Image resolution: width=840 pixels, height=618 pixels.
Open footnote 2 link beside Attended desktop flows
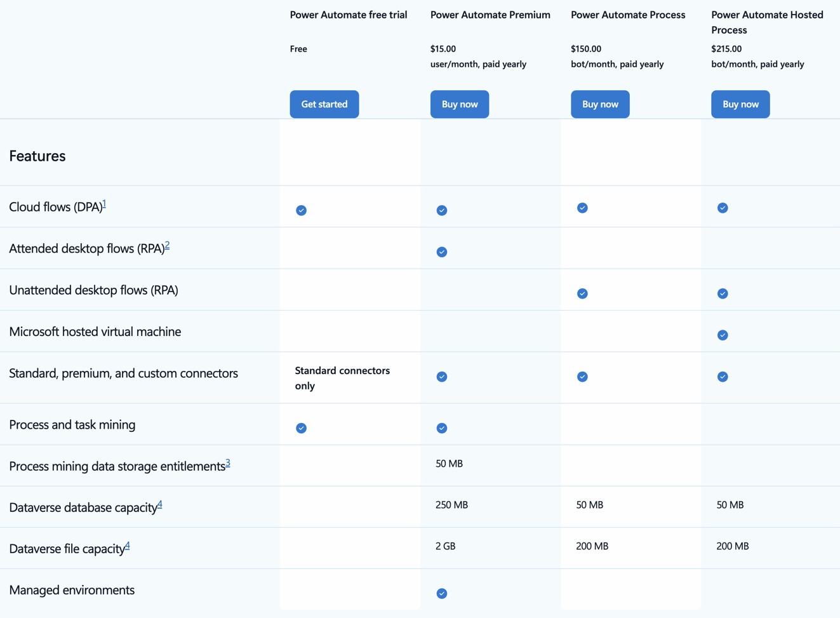(x=167, y=246)
